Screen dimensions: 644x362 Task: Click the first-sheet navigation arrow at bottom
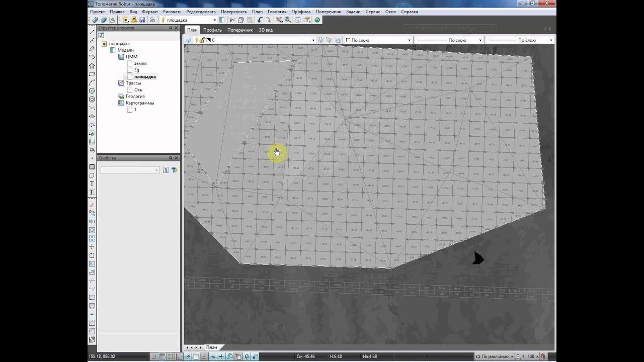click(x=187, y=347)
